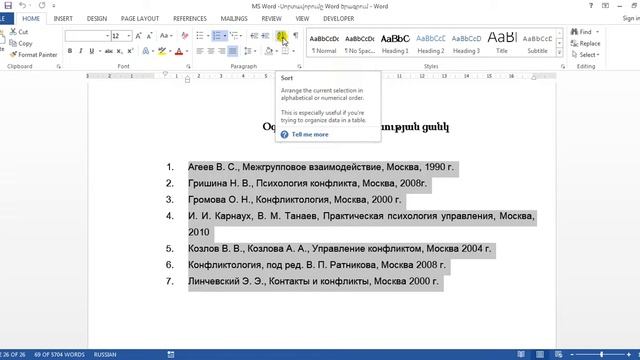Click Increase Indent icon
640x360 pixels.
[265, 36]
